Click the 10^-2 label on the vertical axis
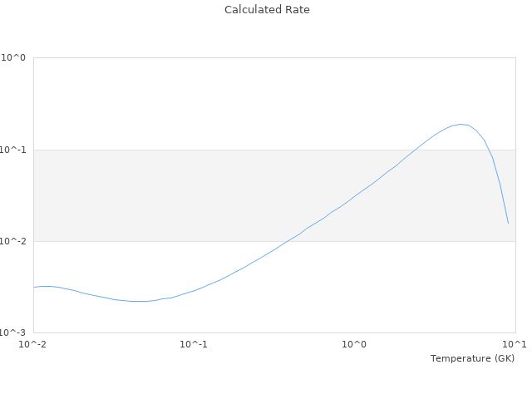The image size is (532, 399). [x=13, y=241]
